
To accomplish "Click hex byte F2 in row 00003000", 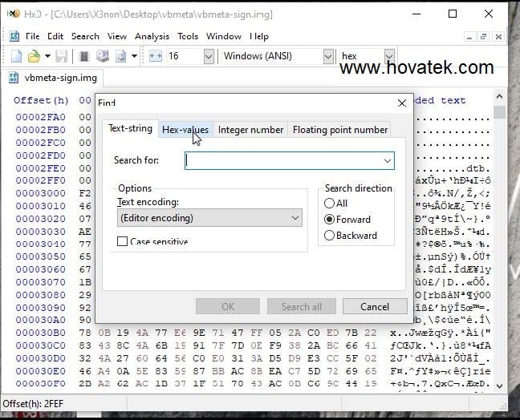I will (85, 193).
